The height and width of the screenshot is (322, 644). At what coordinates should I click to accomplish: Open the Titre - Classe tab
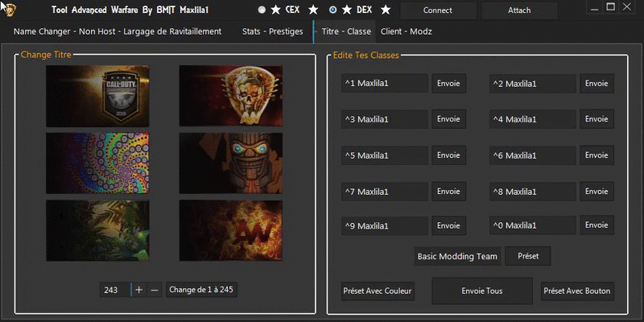click(x=346, y=31)
